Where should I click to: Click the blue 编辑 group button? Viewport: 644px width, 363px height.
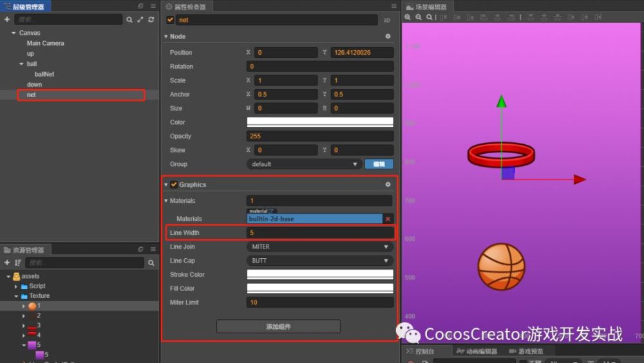[379, 164]
